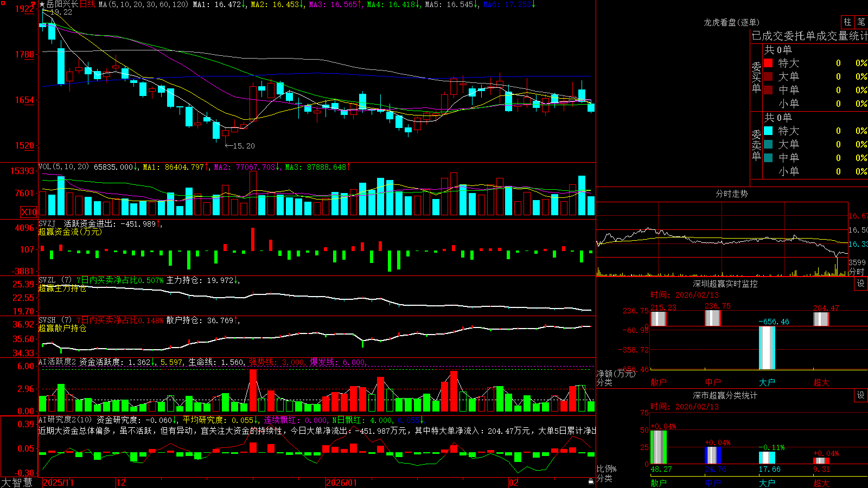The width and height of the screenshot is (868, 488).
Task: Click the 19.22 high price annotation
Action: pos(57,12)
